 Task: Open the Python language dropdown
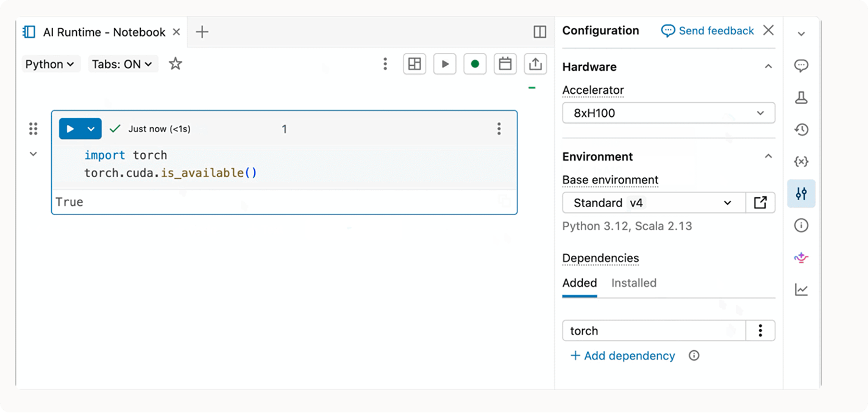(50, 64)
